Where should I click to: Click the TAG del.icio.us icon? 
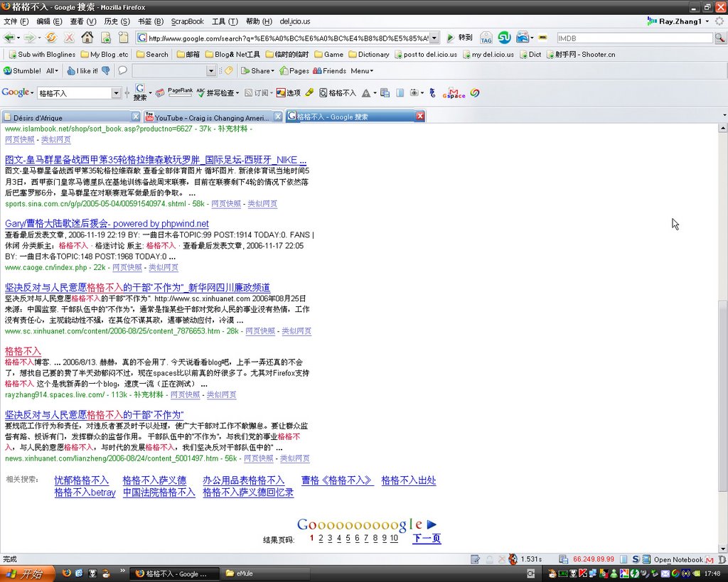tap(486, 38)
